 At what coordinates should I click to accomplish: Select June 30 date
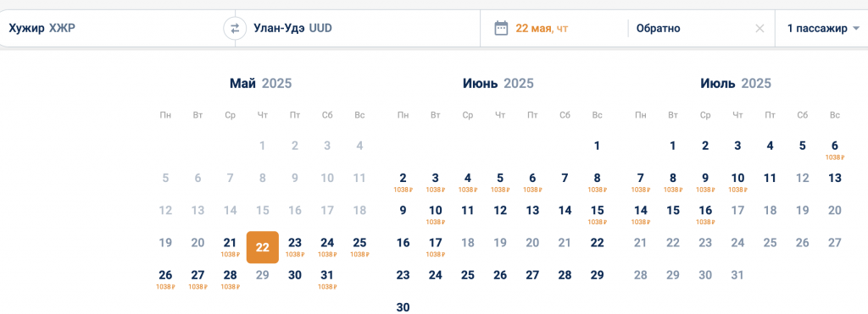point(403,307)
